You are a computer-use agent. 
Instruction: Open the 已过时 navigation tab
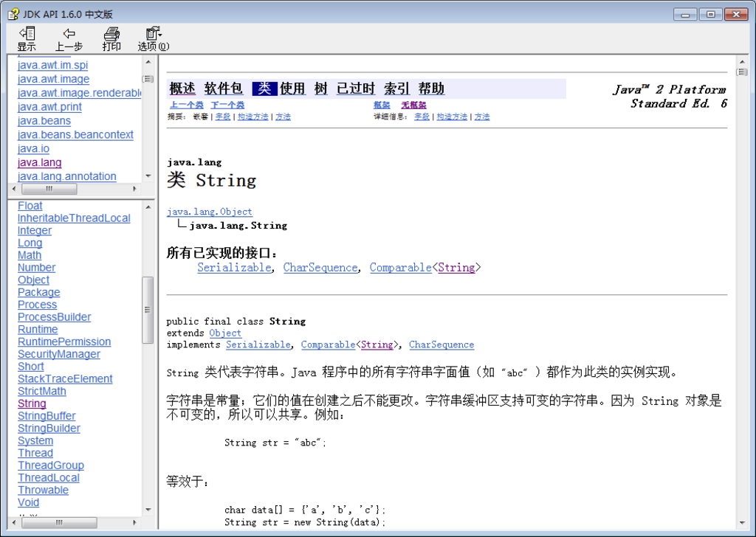356,89
